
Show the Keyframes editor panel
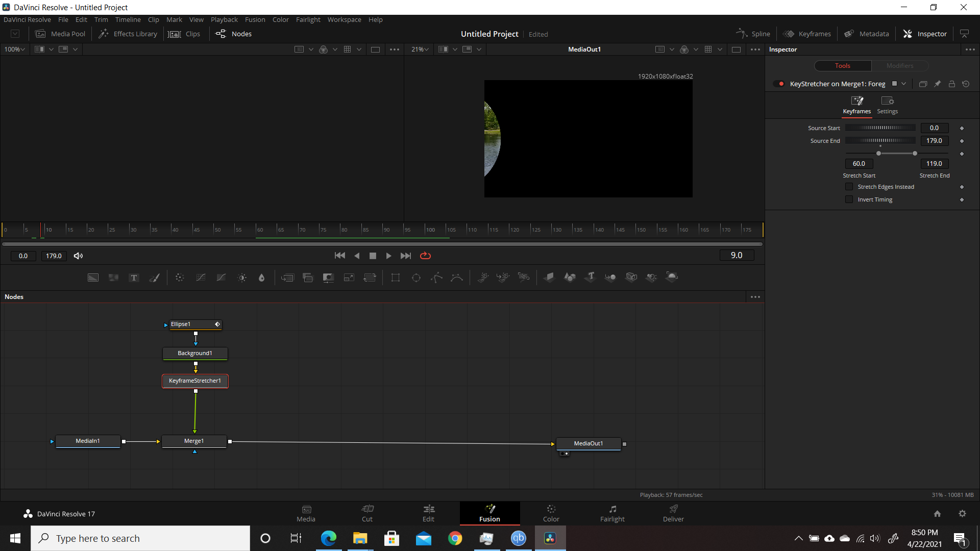(807, 34)
